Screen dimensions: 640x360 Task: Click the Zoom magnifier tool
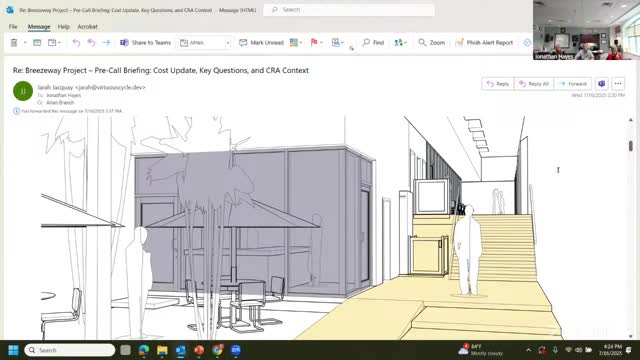tap(431, 42)
